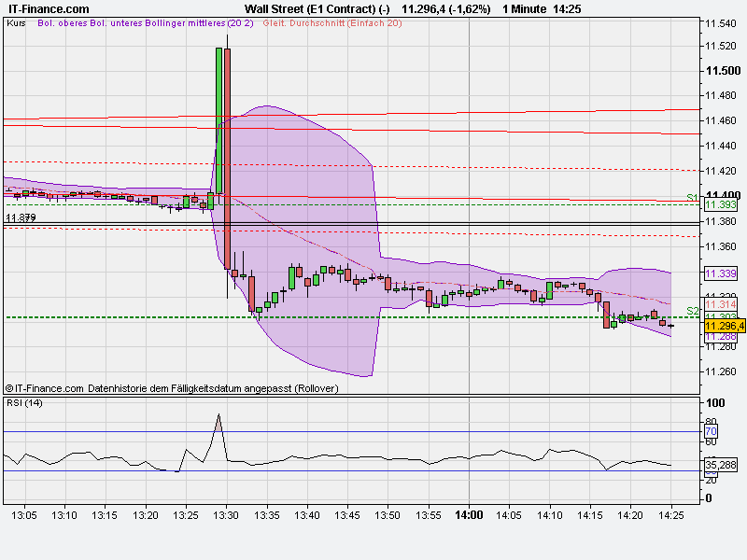The image size is (747, 560).
Task: Click the S2 support level marker
Action: (x=691, y=309)
